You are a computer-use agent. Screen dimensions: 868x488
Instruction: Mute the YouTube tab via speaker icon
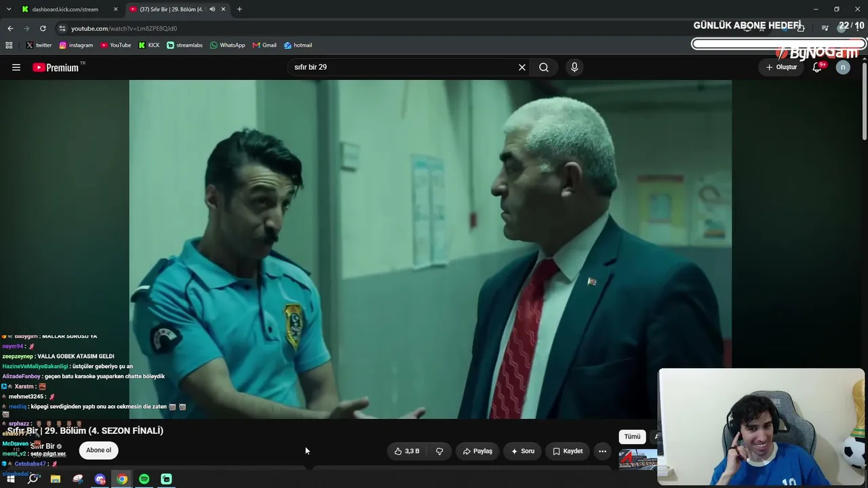point(212,9)
